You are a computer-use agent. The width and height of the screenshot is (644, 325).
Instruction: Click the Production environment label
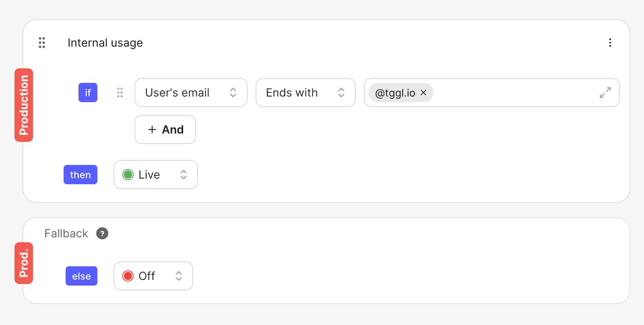pyautogui.click(x=24, y=105)
